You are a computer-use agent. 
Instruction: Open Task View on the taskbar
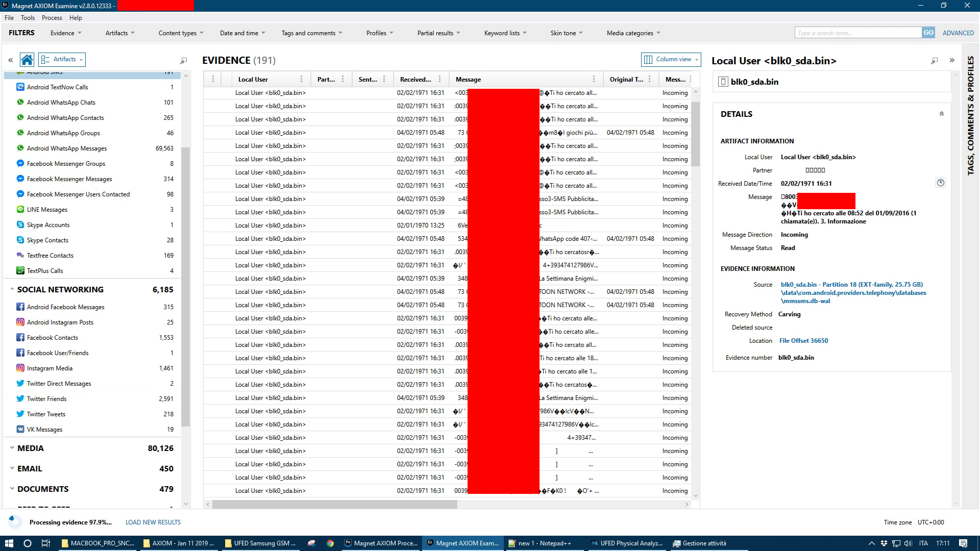[x=45, y=543]
